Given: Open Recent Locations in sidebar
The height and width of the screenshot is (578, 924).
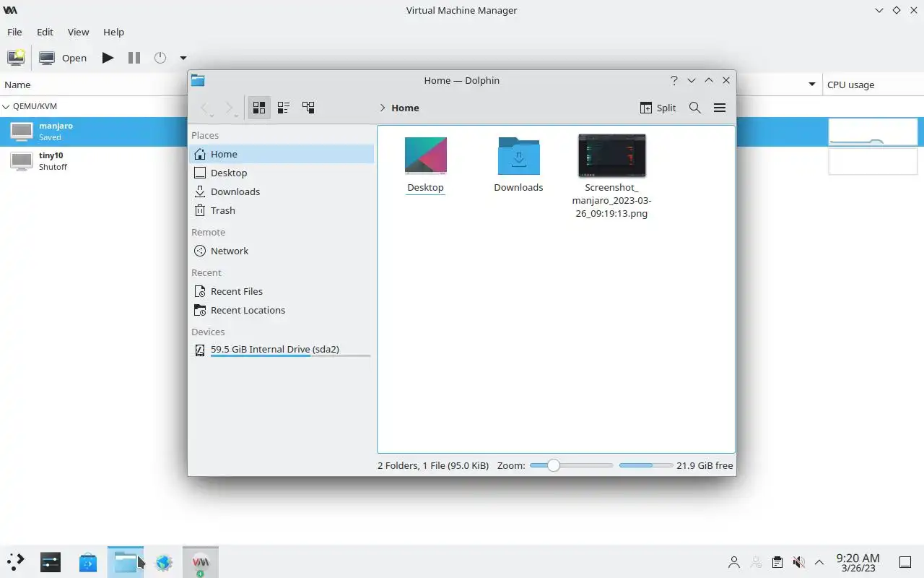Looking at the screenshot, I should tap(282, 310).
